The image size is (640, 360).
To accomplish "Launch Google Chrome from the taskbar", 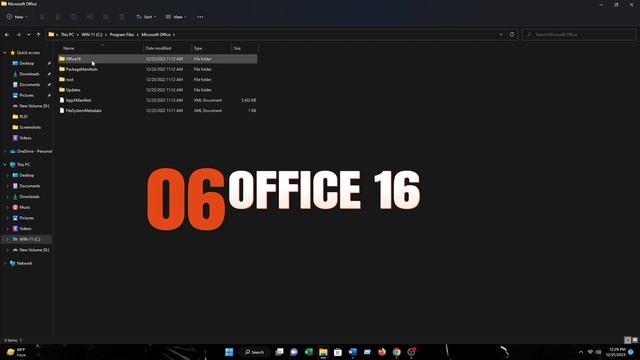I will pyautogui.click(x=397, y=352).
